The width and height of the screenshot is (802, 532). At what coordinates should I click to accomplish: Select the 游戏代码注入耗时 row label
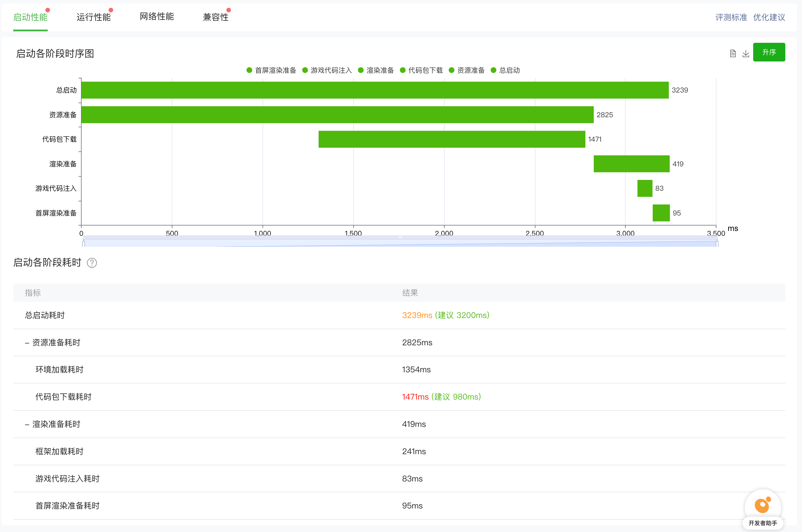pos(68,479)
